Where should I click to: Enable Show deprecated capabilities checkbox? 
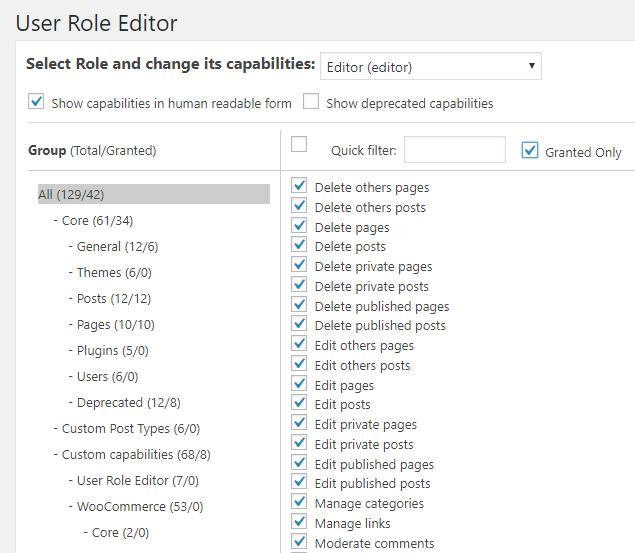pos(311,102)
